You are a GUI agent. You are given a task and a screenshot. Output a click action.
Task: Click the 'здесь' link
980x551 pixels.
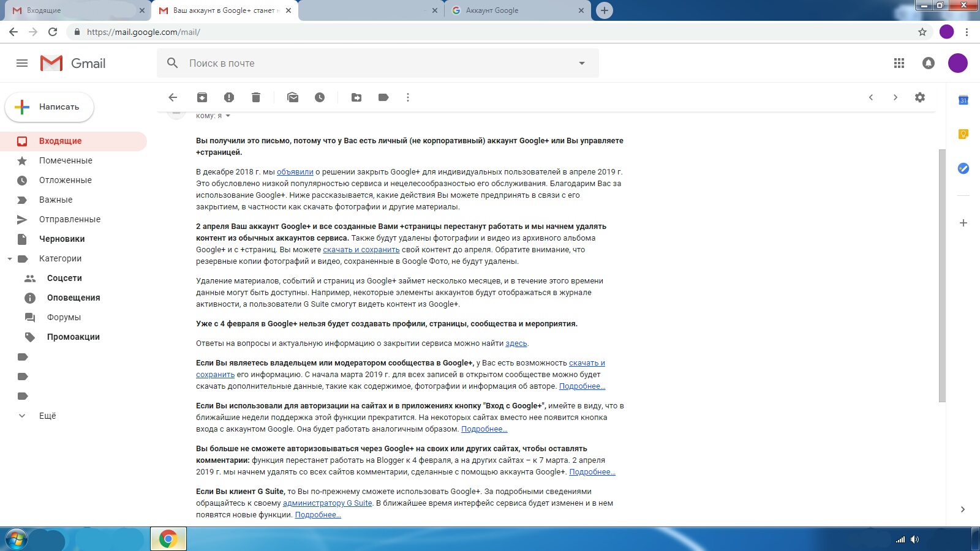pos(516,343)
